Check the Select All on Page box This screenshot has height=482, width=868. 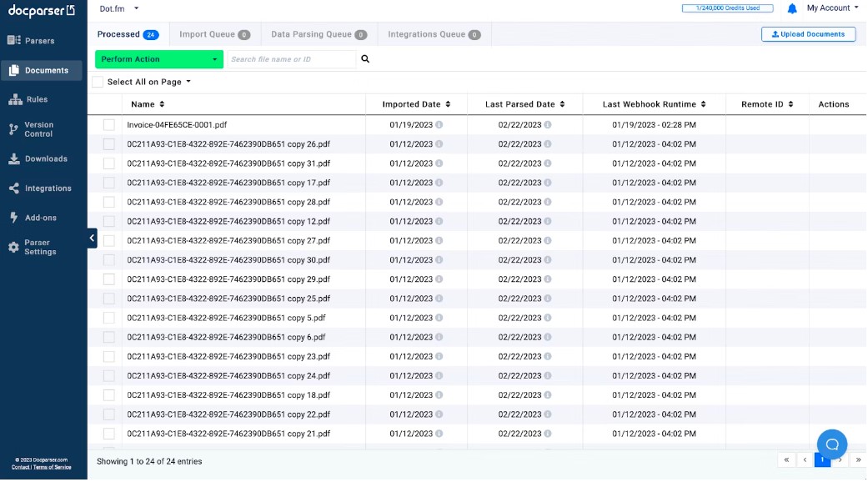click(x=98, y=82)
